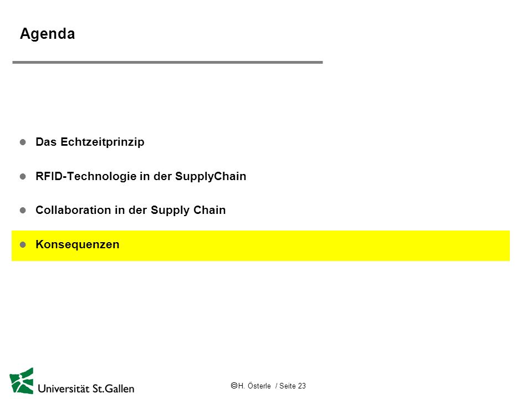Click the word SupplyChain in the second item
532x399 pixels.
211,177
